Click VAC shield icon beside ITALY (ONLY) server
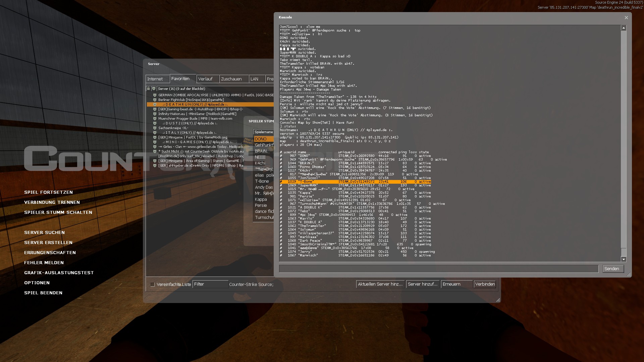Screen dimensions: 644x362 click(x=155, y=133)
